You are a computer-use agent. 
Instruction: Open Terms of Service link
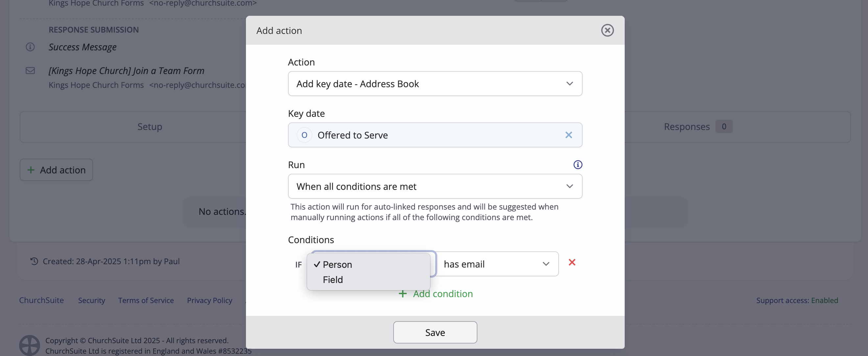pyautogui.click(x=146, y=300)
